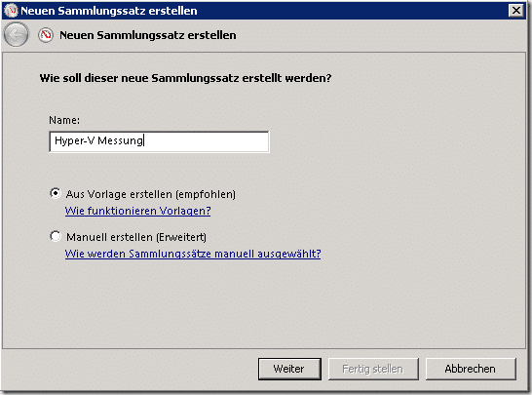Focus the Name text field

159,141
